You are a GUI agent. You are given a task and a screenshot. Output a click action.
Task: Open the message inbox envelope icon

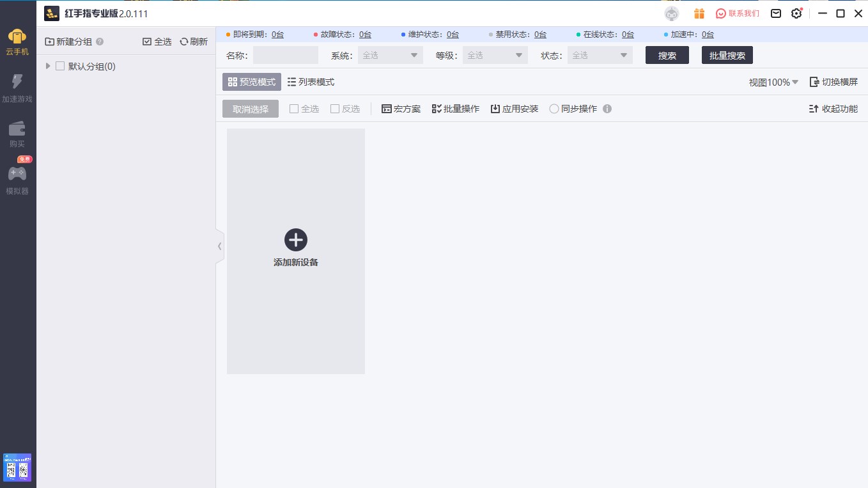(x=775, y=13)
